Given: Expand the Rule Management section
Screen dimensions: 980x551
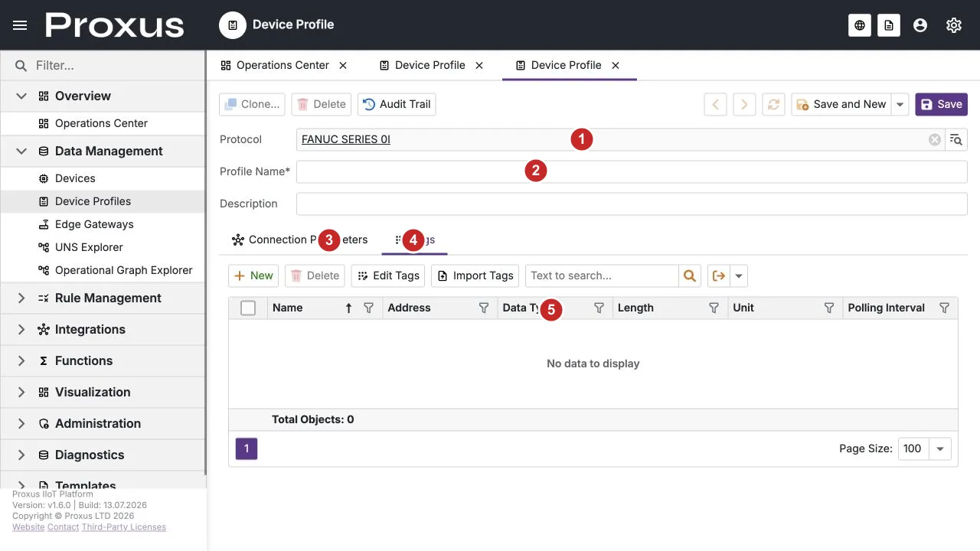Looking at the screenshot, I should (x=21, y=298).
